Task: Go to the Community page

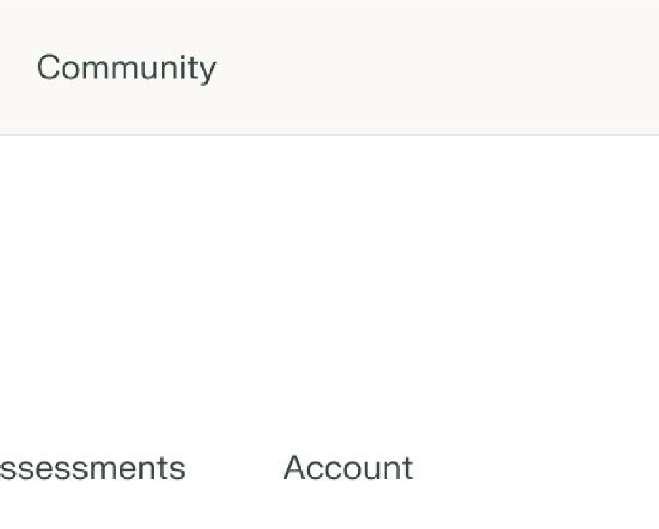Action: click(126, 68)
